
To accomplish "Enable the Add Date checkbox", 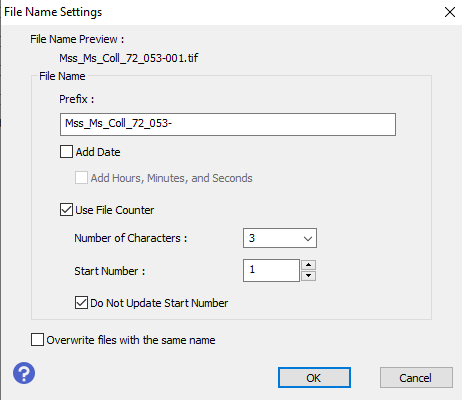I will (66, 152).
